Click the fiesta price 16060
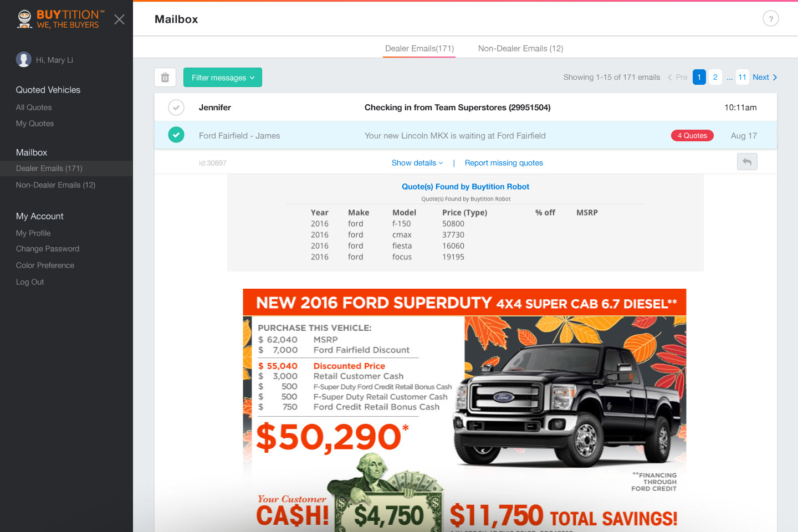 click(453, 246)
